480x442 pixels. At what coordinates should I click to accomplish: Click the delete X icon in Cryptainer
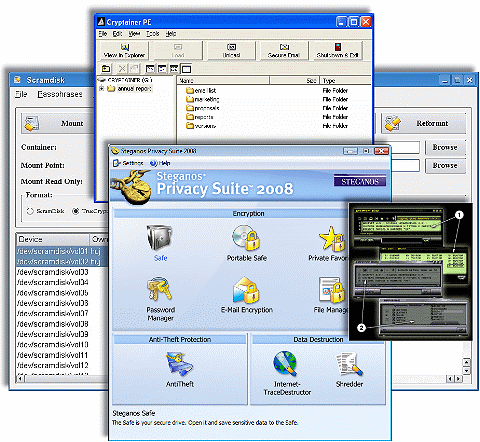pyautogui.click(x=122, y=69)
